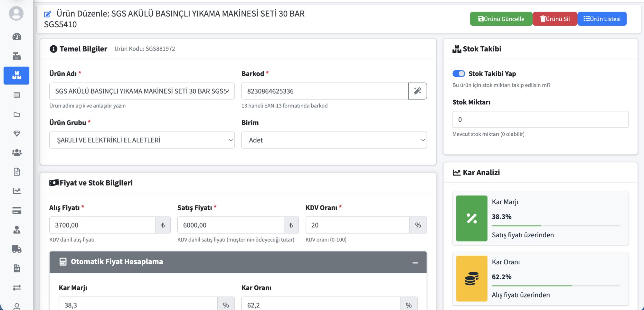
Task: Open the cash register icon in sidebar
Action: pyautogui.click(x=17, y=56)
